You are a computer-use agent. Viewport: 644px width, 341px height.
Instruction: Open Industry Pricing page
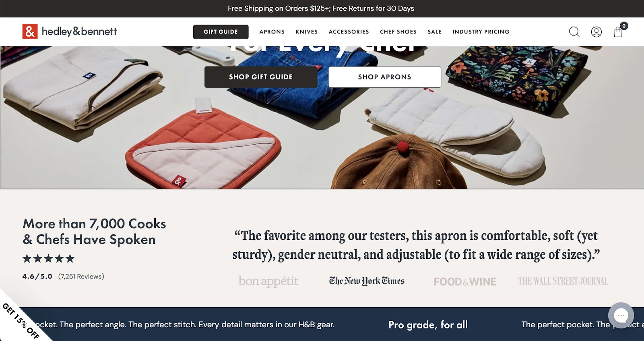(481, 32)
